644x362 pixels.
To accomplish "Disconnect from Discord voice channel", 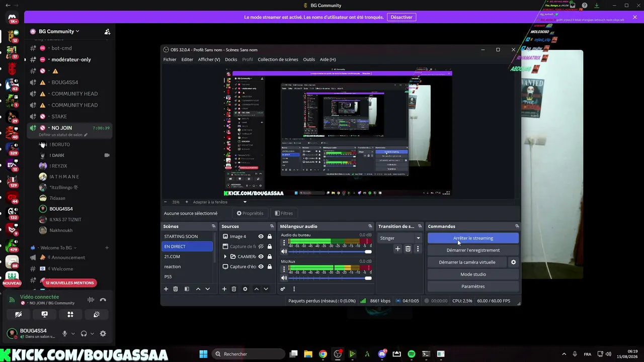I will point(103,300).
